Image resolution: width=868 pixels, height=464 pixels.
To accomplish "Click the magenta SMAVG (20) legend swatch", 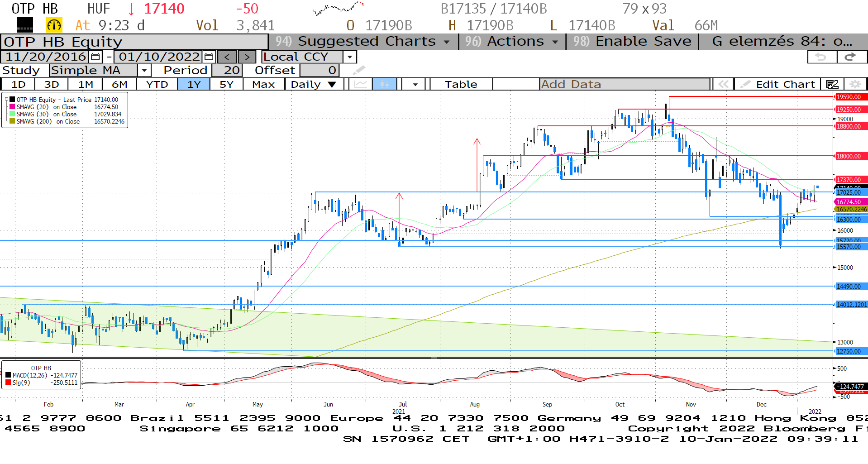I will (x=12, y=107).
